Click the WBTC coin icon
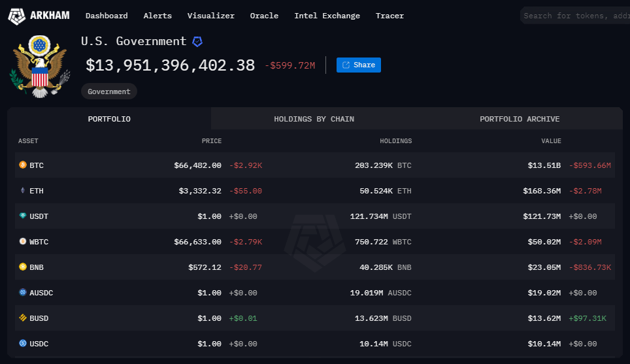Image resolution: width=630 pixels, height=364 pixels. [x=23, y=242]
